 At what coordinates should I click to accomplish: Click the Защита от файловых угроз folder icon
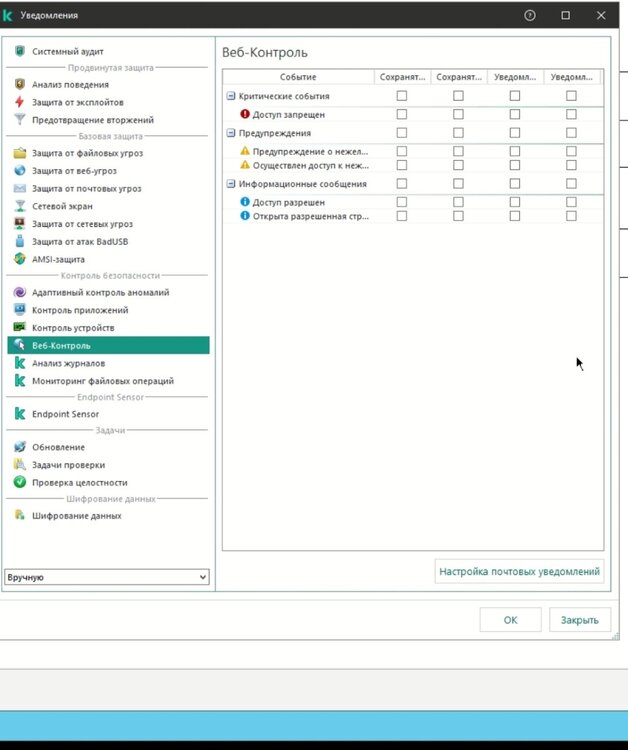(20, 153)
